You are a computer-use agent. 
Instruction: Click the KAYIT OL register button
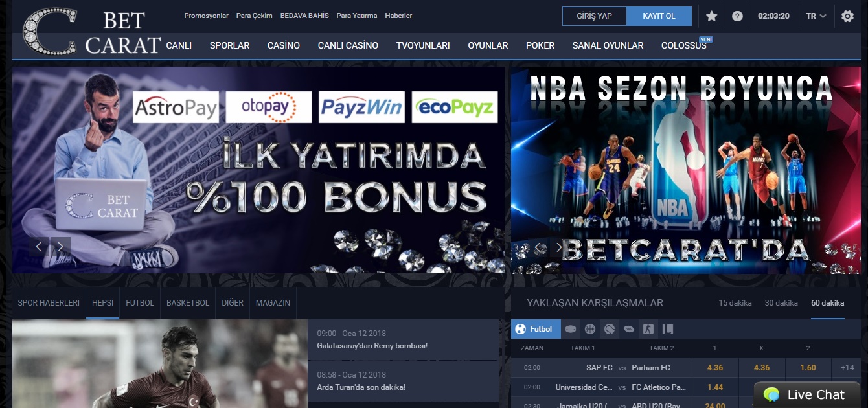659,16
